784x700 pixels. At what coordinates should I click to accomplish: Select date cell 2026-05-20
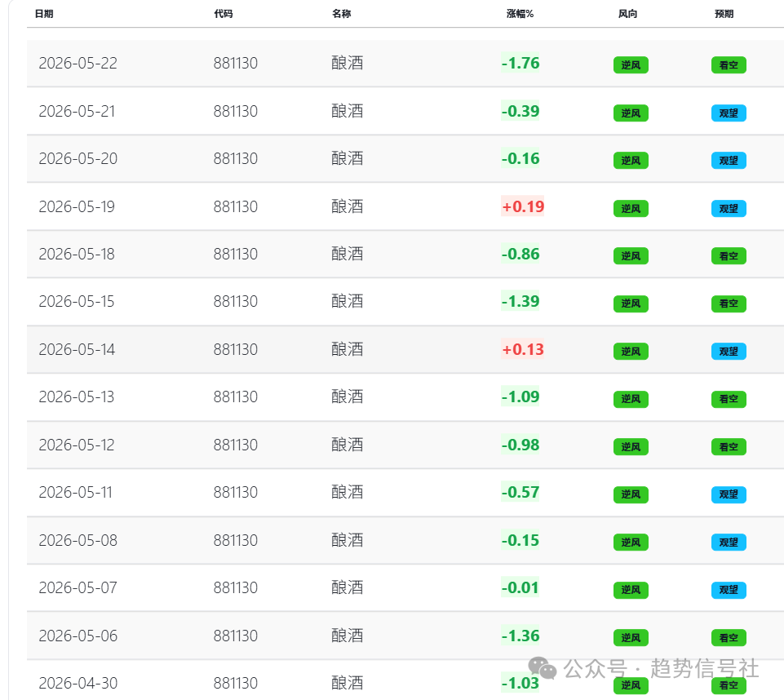click(x=78, y=158)
